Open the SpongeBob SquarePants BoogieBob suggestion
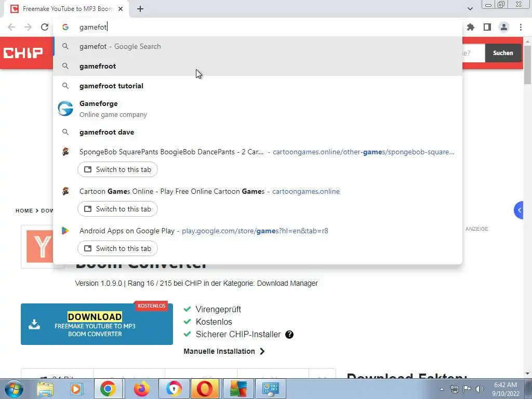Image resolution: width=532 pixels, height=399 pixels. [258, 152]
